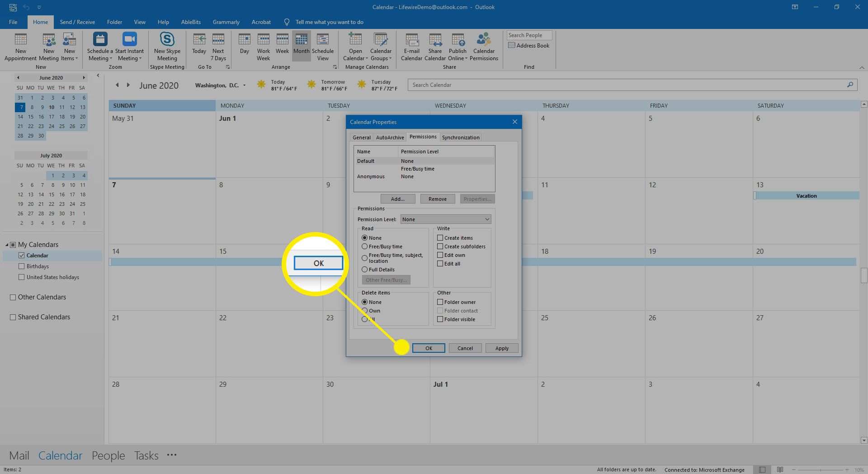This screenshot has width=868, height=474.
Task: Create a New Skype Meeting
Action: [167, 47]
